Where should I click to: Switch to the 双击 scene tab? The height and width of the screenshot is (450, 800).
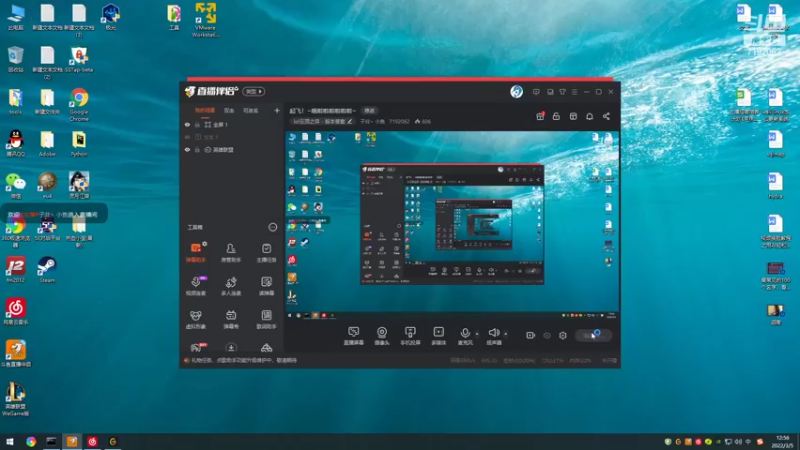pos(229,110)
